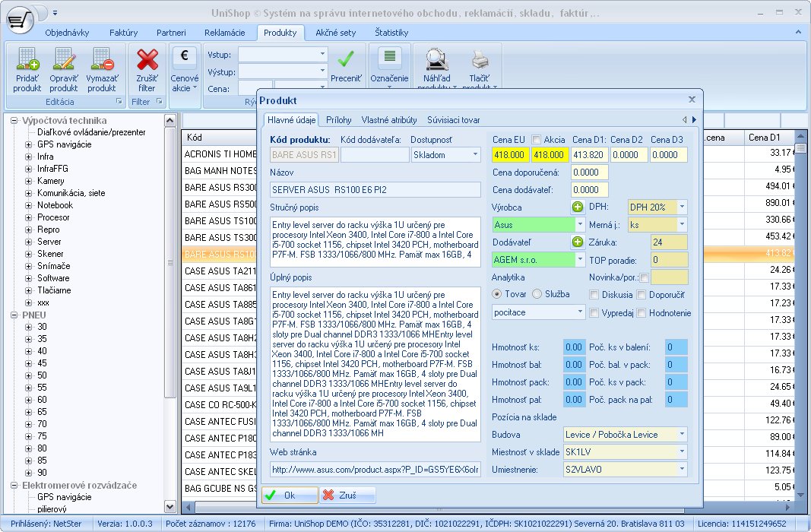Open the Merná j. ks dropdown
This screenshot has height=532, width=811.
[683, 224]
